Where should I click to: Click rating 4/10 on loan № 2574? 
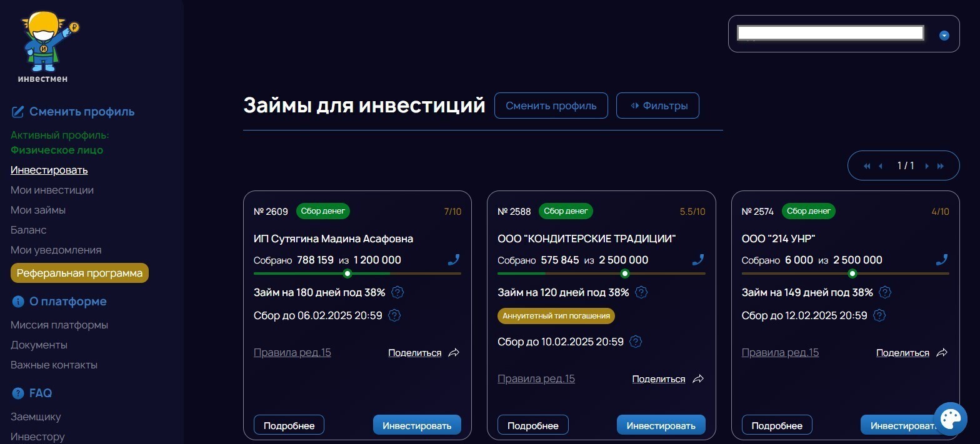tap(940, 212)
